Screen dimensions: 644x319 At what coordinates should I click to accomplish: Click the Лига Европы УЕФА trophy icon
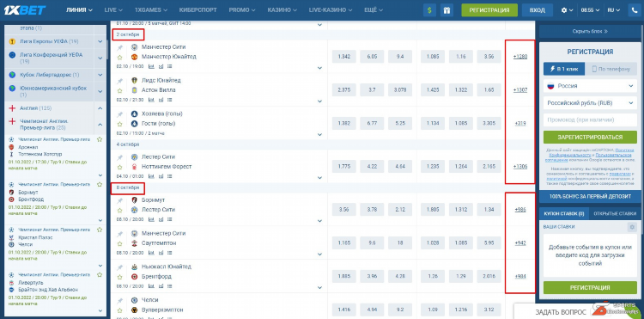[x=12, y=41]
